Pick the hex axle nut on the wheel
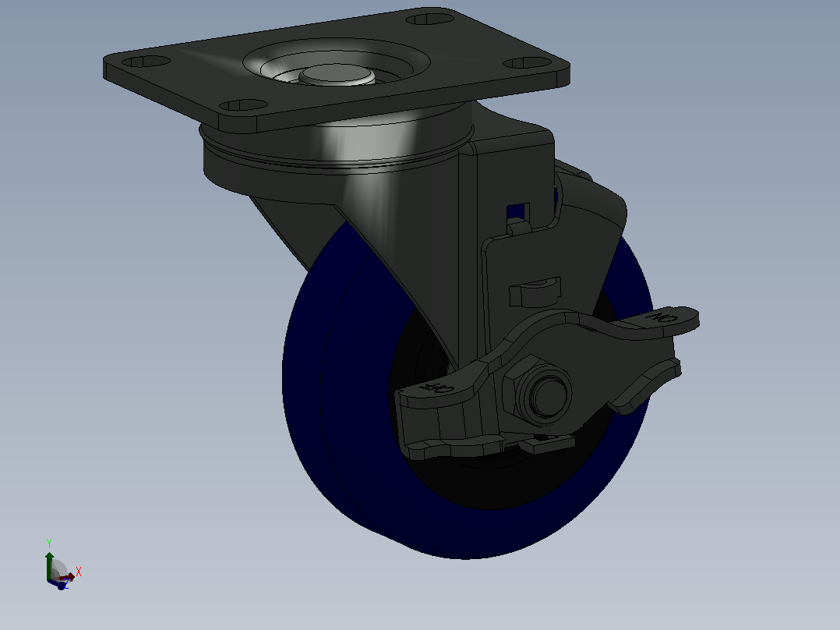The height and width of the screenshot is (630, 840). tap(538, 390)
